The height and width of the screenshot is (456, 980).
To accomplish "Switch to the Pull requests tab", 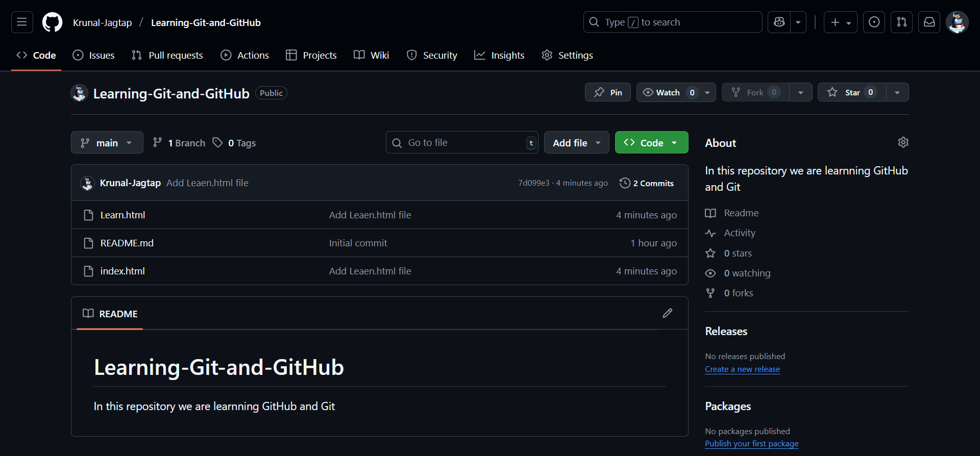I will coord(167,55).
